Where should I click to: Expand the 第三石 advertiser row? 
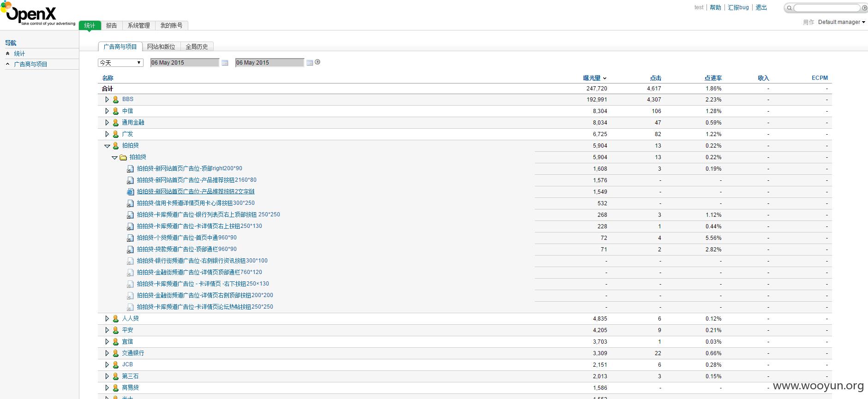[107, 376]
